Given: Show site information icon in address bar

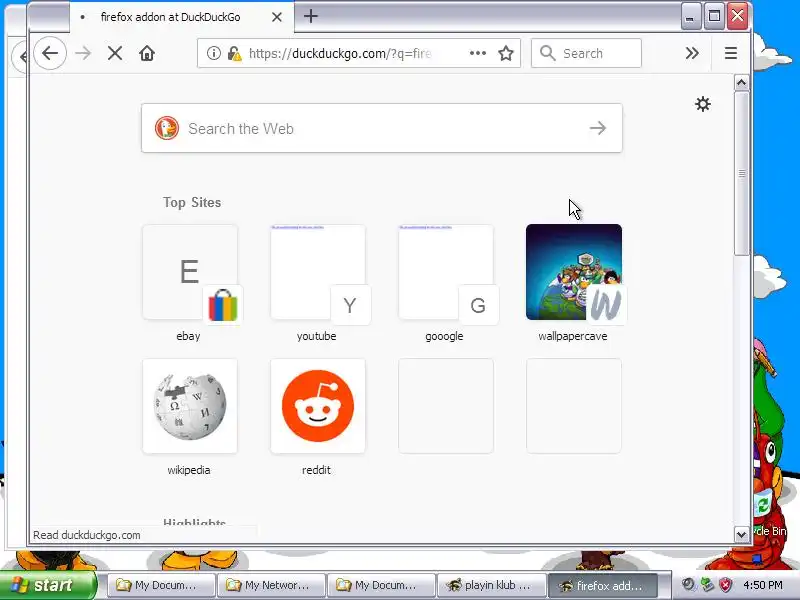Looking at the screenshot, I should (x=214, y=53).
